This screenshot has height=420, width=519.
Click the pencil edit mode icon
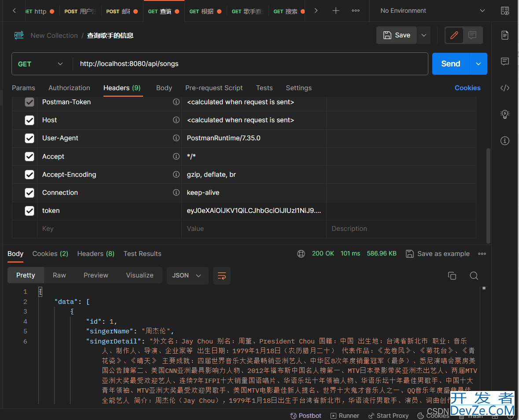pyautogui.click(x=454, y=35)
